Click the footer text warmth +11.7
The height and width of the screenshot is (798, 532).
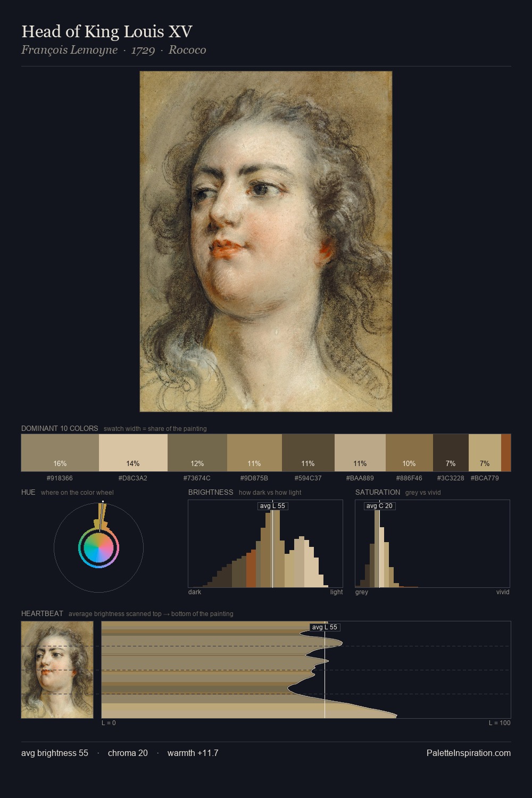coord(193,753)
